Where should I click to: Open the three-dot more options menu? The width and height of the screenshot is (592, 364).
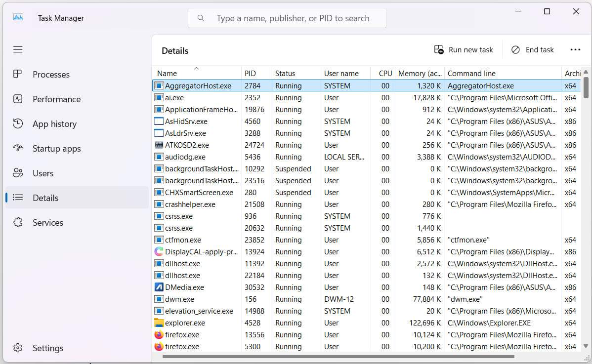point(575,50)
